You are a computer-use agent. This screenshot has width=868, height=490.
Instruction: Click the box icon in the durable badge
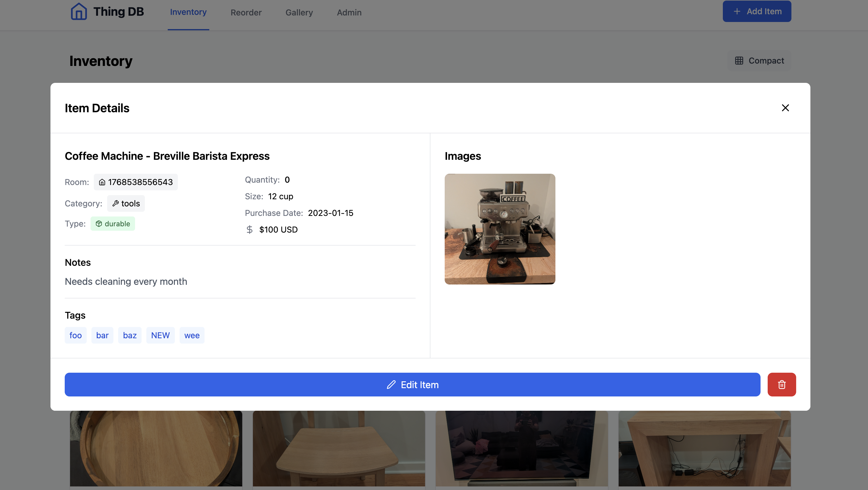(99, 224)
